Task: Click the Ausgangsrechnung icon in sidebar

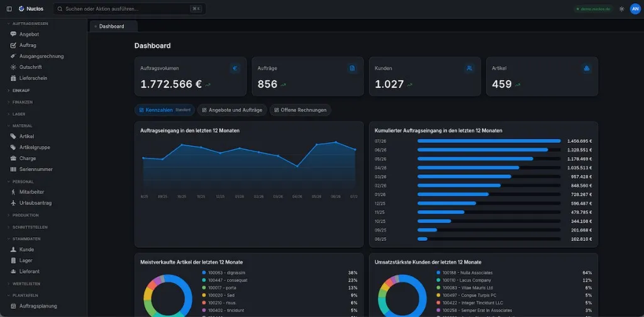Action: [13, 56]
